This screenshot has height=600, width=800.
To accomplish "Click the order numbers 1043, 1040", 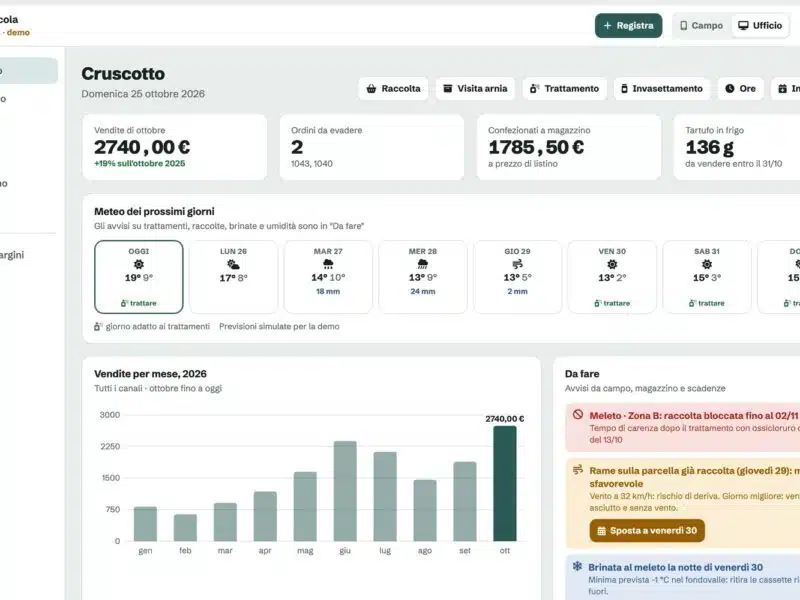I will [x=312, y=164].
